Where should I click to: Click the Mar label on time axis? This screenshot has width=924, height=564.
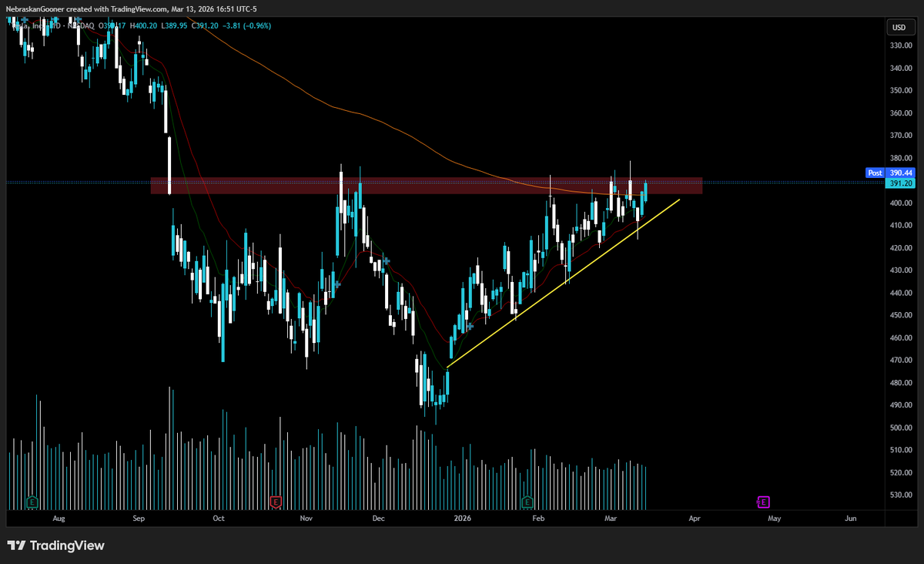click(x=611, y=519)
